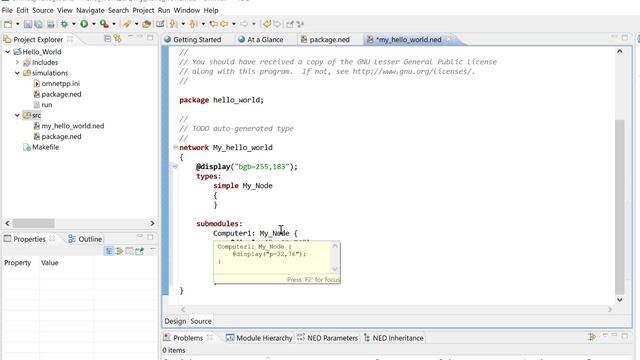Screen dimensions: 640x360
Task: Switch to the package.ned editor tab
Action: point(329,40)
